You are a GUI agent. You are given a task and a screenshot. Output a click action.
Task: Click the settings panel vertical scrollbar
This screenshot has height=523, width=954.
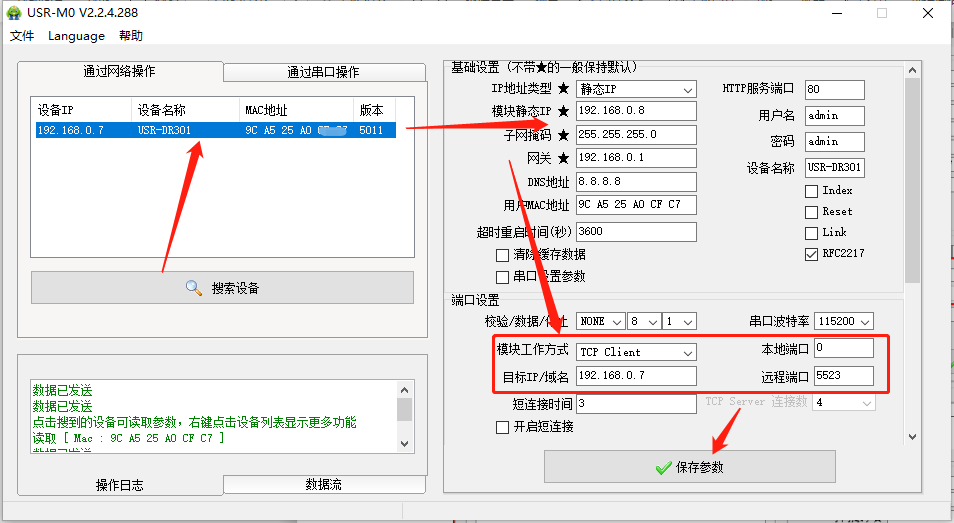[x=911, y=180]
